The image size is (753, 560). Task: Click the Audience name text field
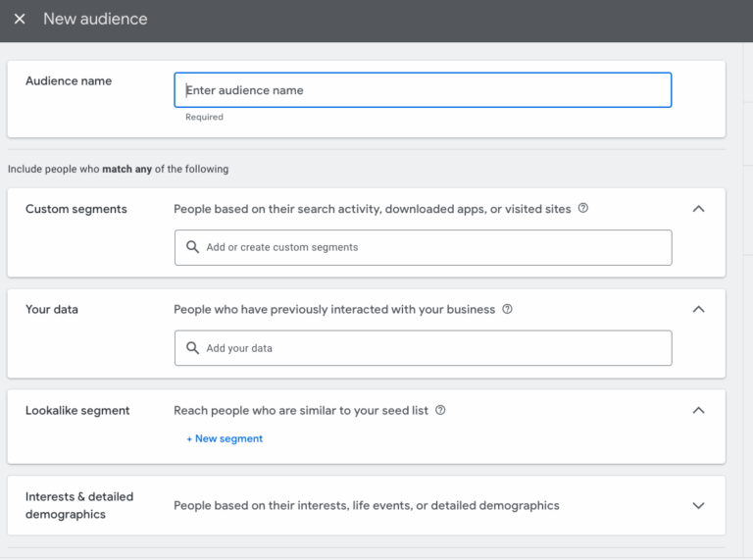coord(423,90)
